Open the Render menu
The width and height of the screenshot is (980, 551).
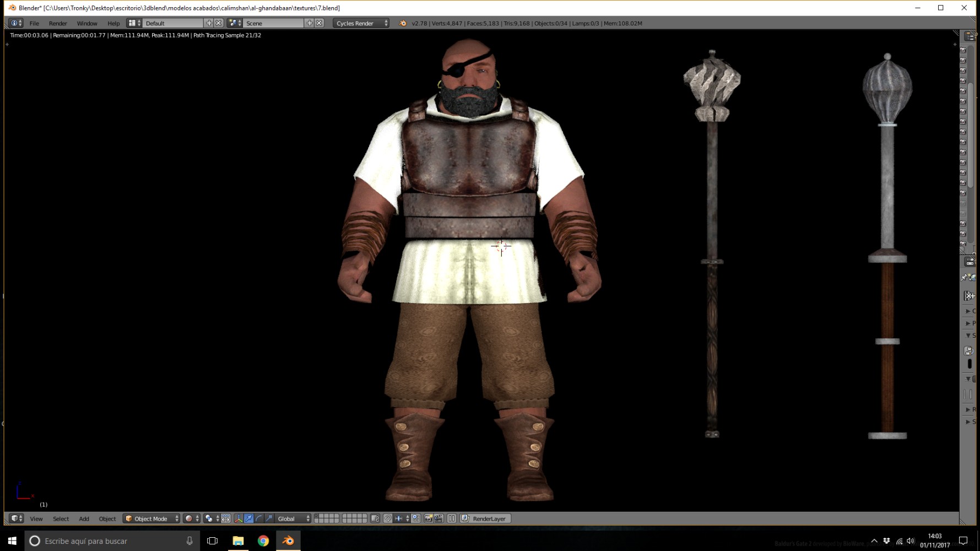click(x=58, y=23)
